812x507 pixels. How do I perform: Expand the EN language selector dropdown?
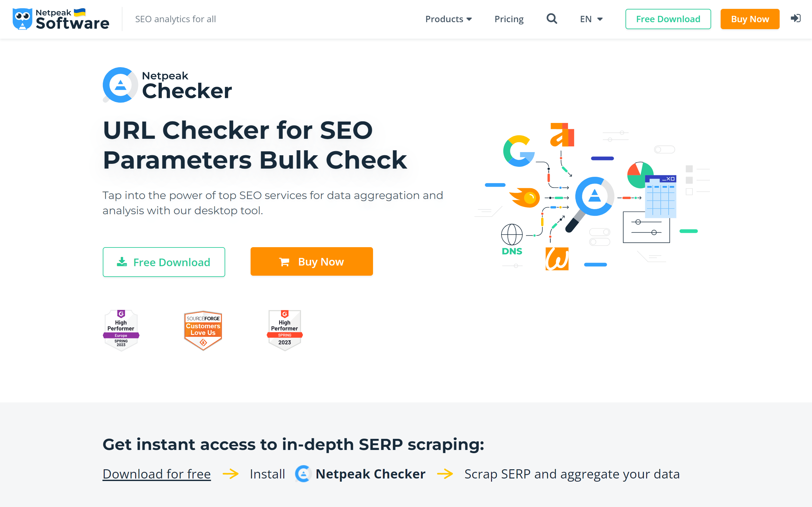pyautogui.click(x=591, y=19)
